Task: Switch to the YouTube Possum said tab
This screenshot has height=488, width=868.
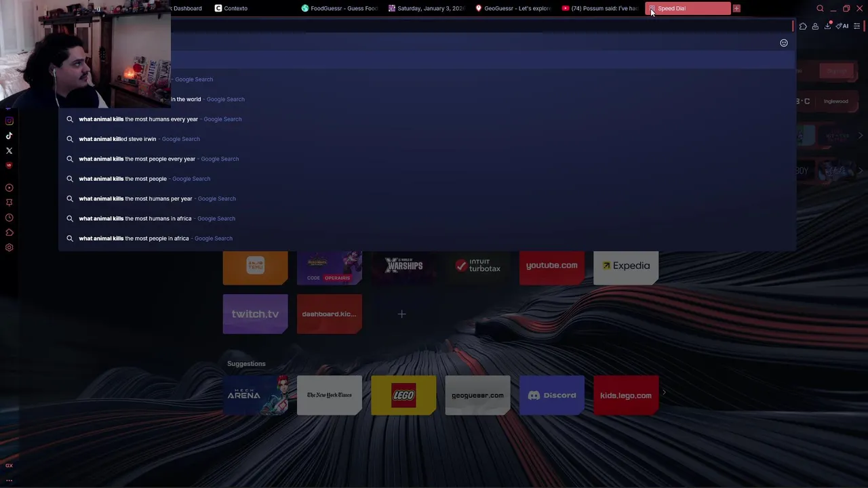Action: coord(600,8)
